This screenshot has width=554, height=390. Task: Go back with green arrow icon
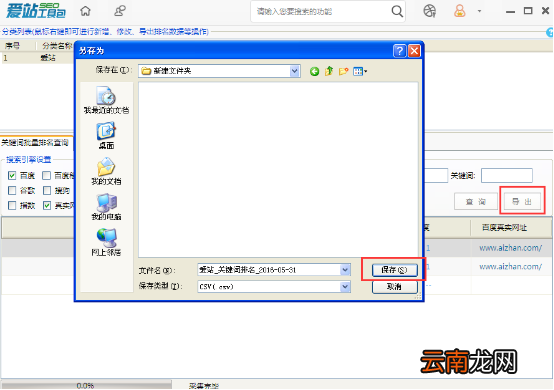[314, 71]
